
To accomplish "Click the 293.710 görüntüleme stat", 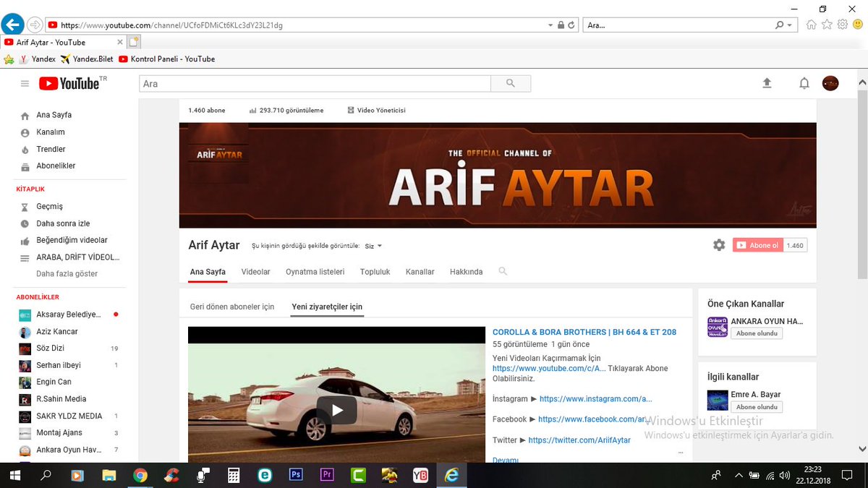I will click(286, 111).
